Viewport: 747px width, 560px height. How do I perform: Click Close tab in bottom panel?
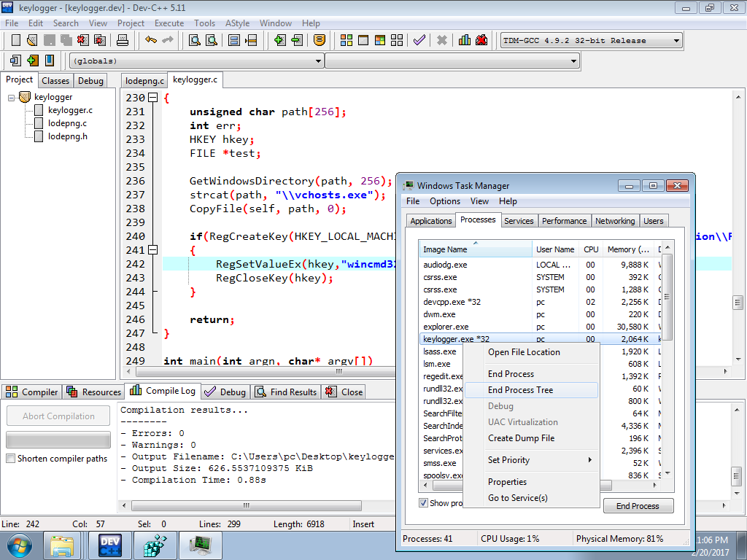tap(344, 392)
